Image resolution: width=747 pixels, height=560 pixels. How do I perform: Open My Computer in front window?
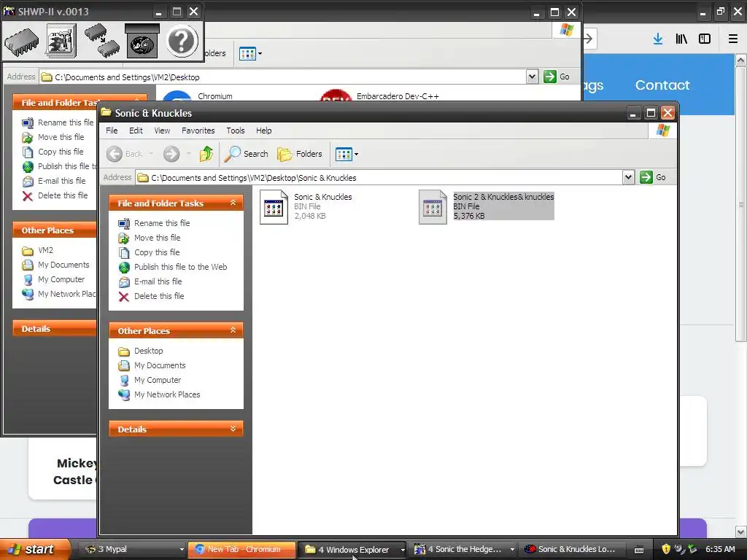(150, 380)
